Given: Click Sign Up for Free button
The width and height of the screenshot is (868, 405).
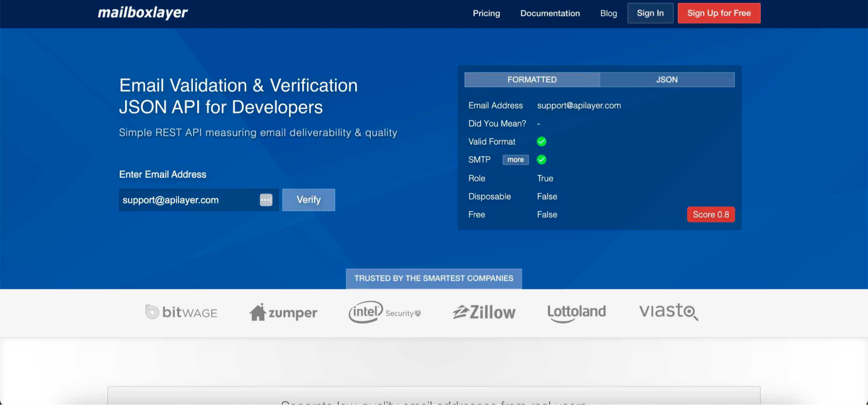Looking at the screenshot, I should click(719, 13).
